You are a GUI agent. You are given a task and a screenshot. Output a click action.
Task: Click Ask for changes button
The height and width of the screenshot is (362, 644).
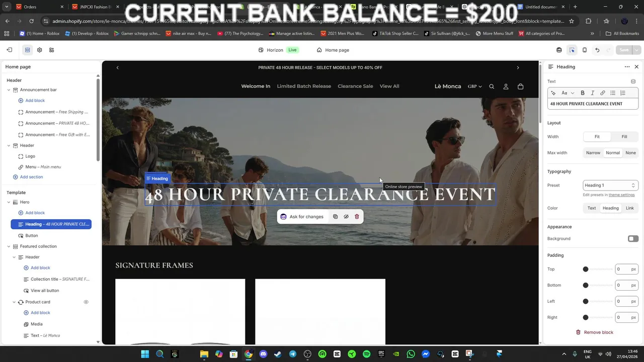coord(302,217)
